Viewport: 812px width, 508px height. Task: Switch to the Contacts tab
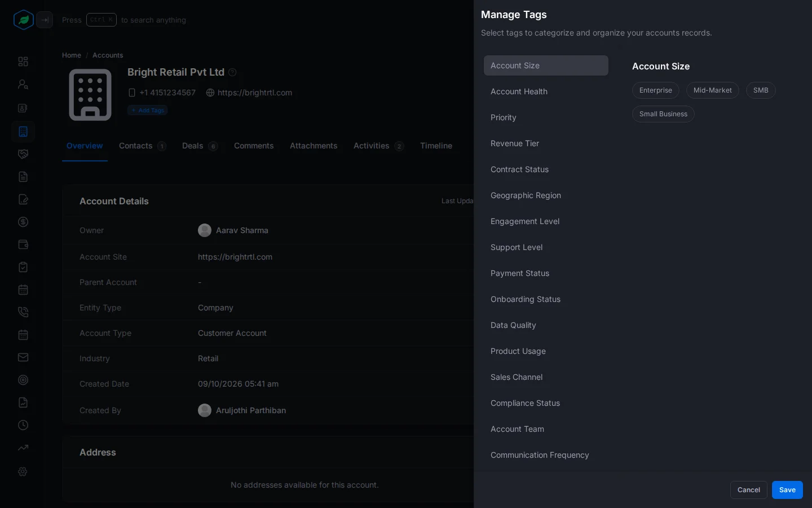pyautogui.click(x=143, y=146)
